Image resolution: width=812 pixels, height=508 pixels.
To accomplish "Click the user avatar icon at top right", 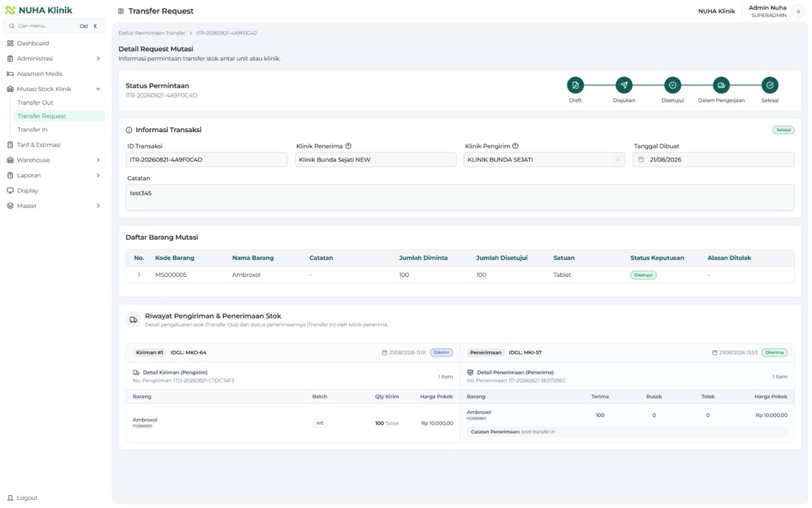I will pyautogui.click(x=798, y=11).
